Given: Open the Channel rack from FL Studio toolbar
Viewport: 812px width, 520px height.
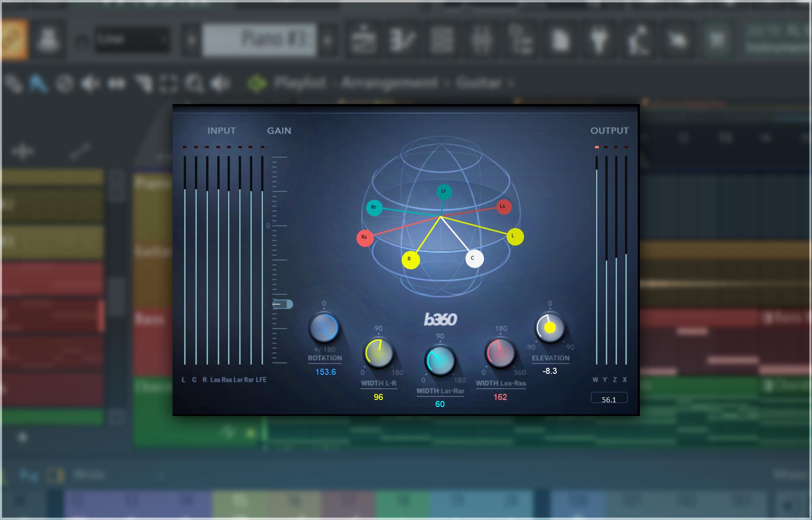Looking at the screenshot, I should tap(442, 40).
